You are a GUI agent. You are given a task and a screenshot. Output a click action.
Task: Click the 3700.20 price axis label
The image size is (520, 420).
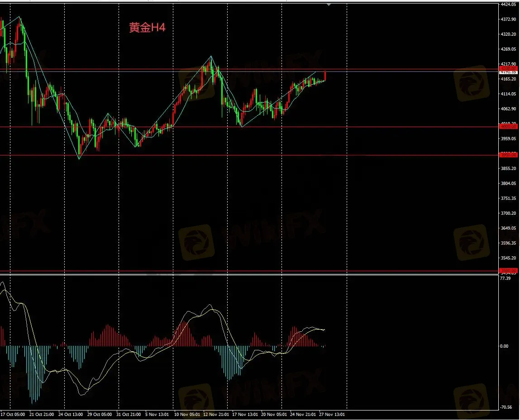click(x=508, y=213)
